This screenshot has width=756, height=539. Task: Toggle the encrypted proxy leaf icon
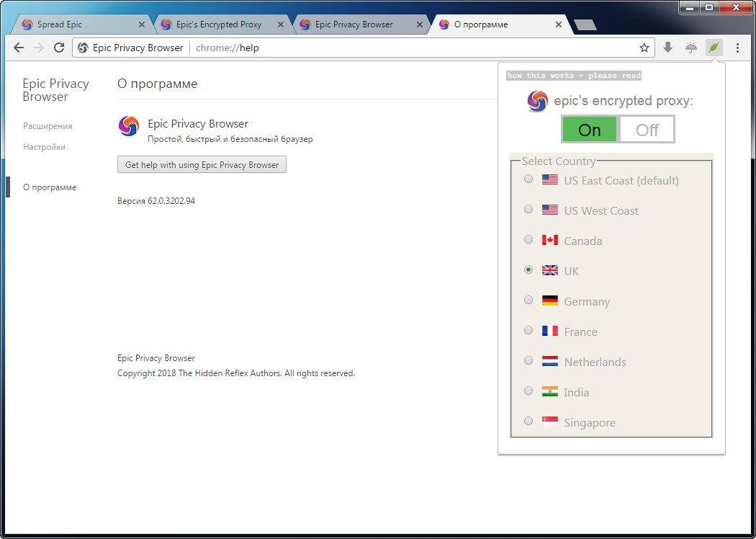[x=714, y=48]
